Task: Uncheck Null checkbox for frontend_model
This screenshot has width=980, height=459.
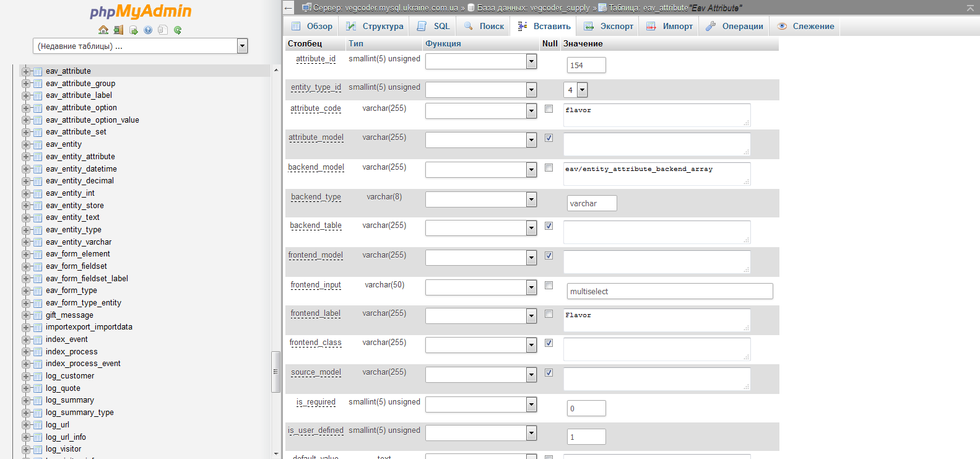Action: pyautogui.click(x=549, y=255)
